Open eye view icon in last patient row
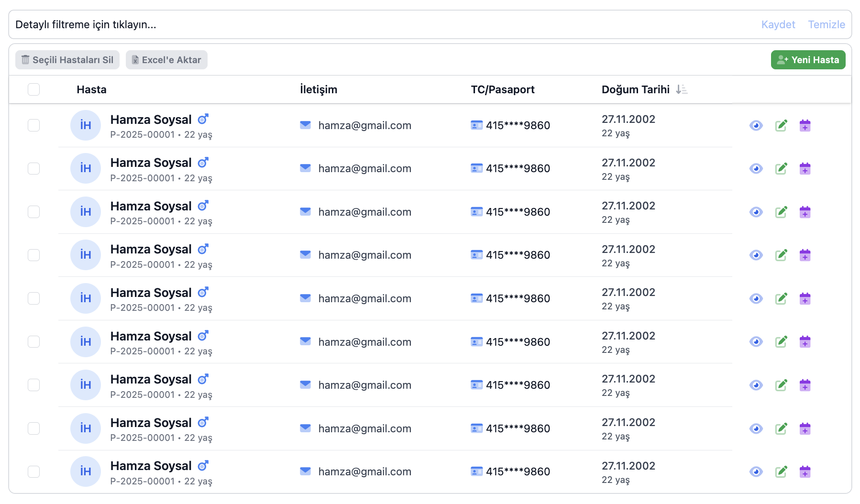The image size is (860, 504). click(756, 472)
